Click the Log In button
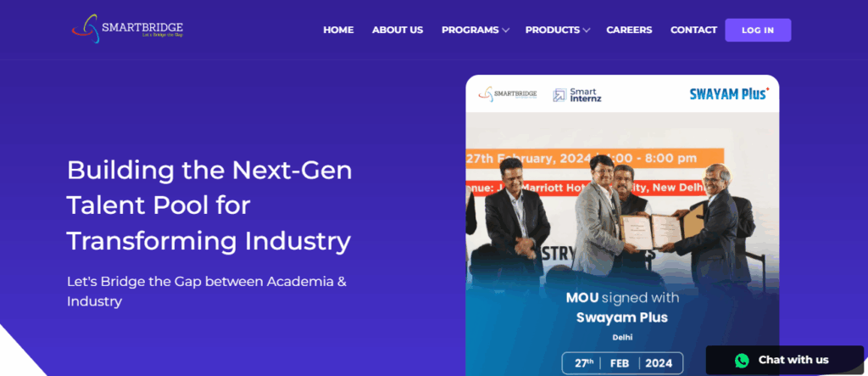Screen dimensions: 868x376 758,30
